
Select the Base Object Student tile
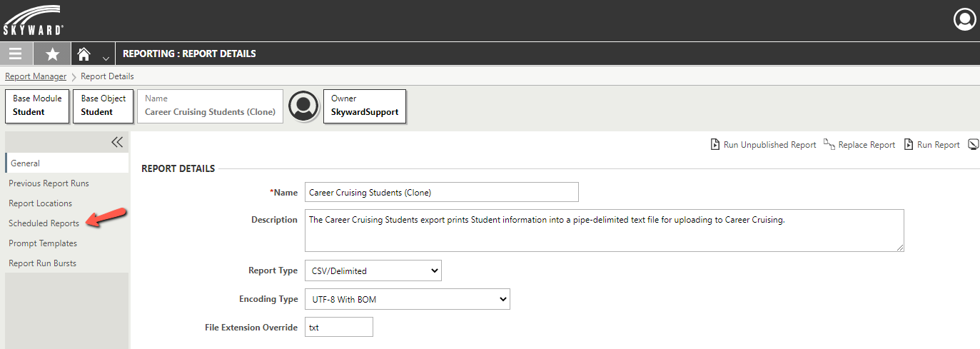103,106
